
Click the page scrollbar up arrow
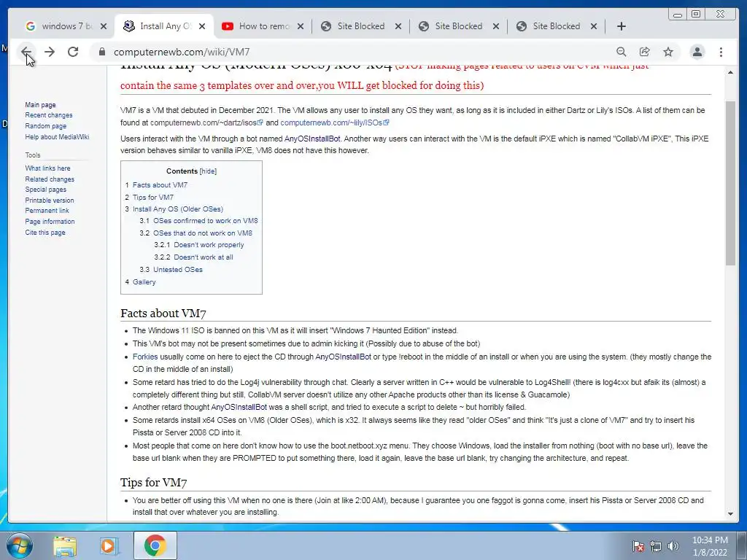click(x=730, y=72)
